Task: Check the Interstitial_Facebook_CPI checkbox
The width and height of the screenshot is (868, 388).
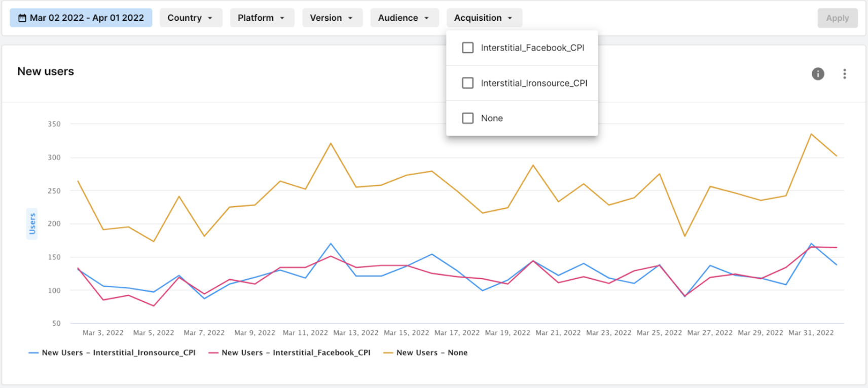Action: [x=467, y=48]
